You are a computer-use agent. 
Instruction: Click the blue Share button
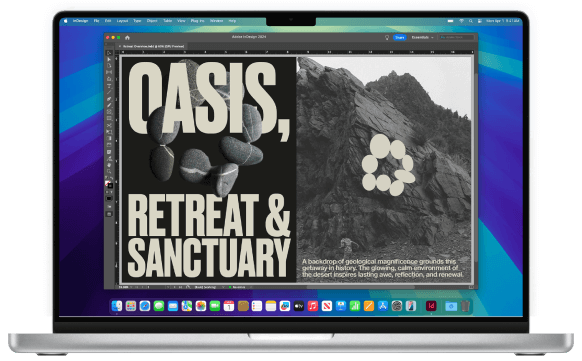coord(400,37)
